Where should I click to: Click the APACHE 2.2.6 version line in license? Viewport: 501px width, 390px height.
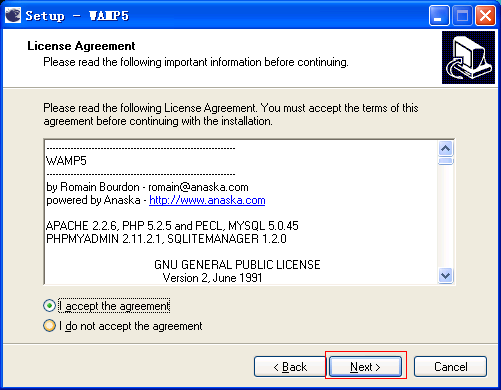(x=172, y=226)
